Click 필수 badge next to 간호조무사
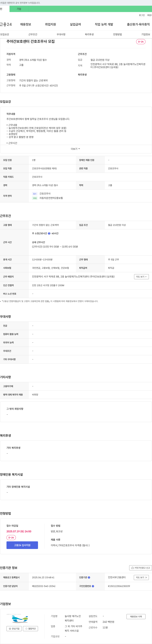The image size is (152, 644). tap(35, 194)
